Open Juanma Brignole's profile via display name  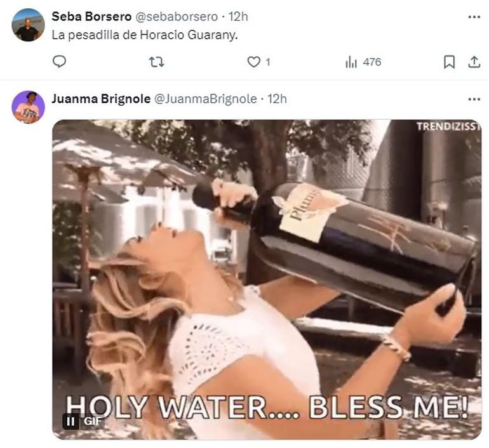100,99
